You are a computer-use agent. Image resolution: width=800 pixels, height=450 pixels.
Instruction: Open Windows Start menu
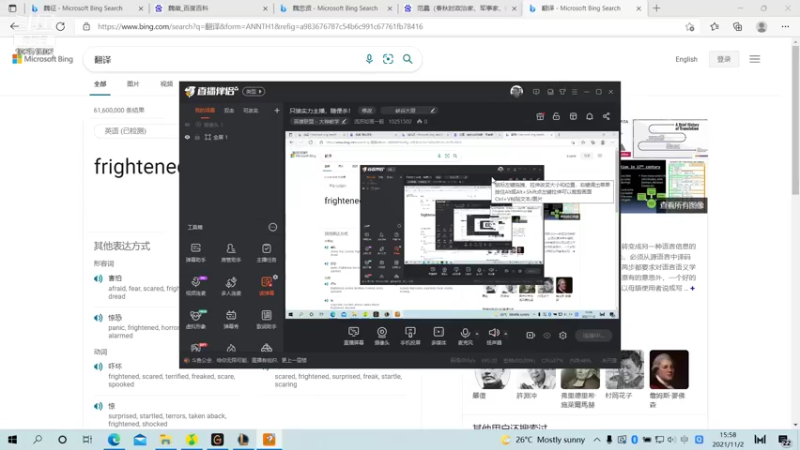[12, 439]
